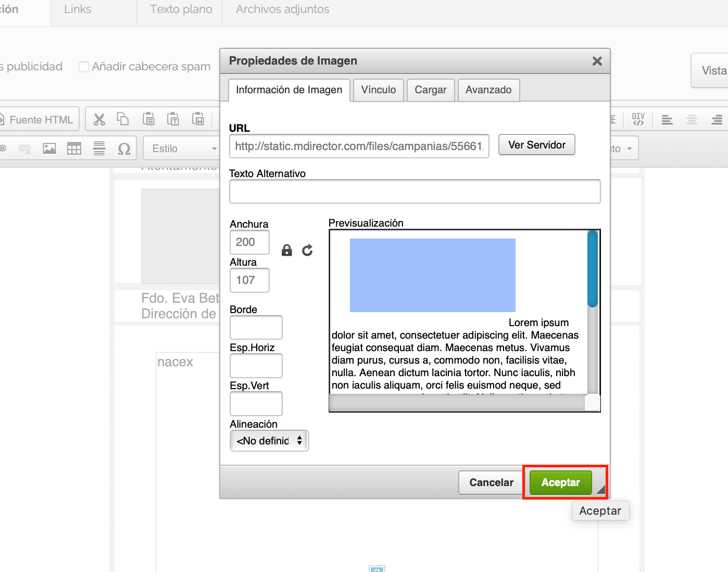Screen dimensions: 728x572
Task: Open the Avanzado tab
Action: (x=488, y=90)
